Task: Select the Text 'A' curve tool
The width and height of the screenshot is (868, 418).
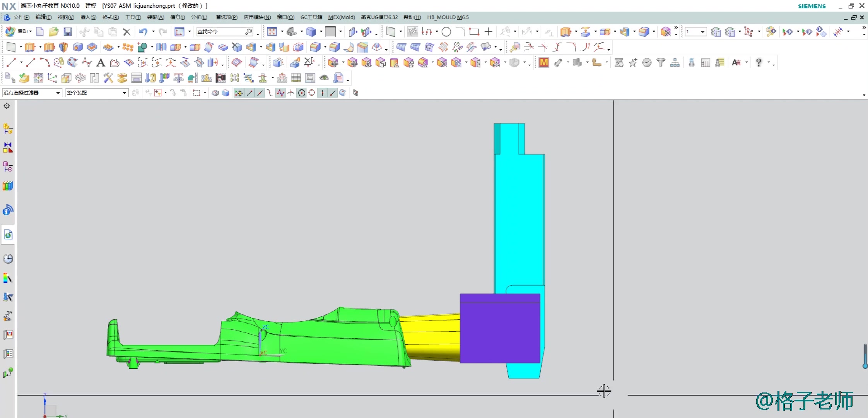Action: click(101, 63)
